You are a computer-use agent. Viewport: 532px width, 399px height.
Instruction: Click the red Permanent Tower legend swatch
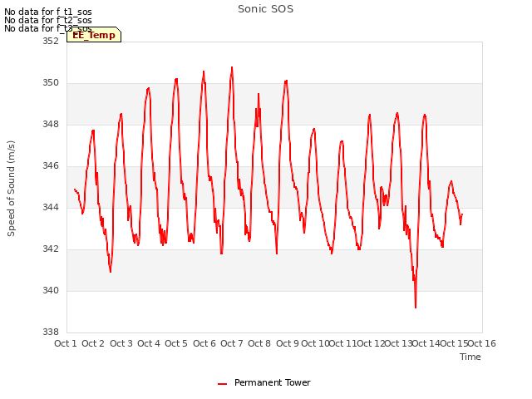[x=222, y=384]
